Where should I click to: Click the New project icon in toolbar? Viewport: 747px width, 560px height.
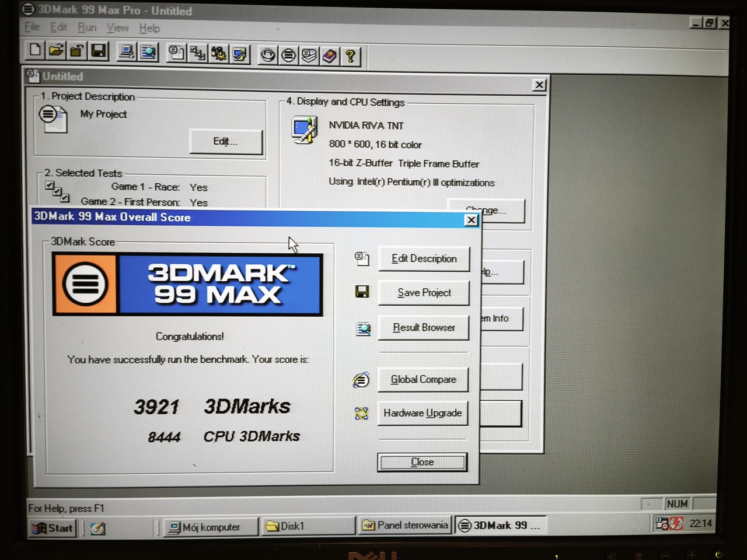tap(35, 51)
